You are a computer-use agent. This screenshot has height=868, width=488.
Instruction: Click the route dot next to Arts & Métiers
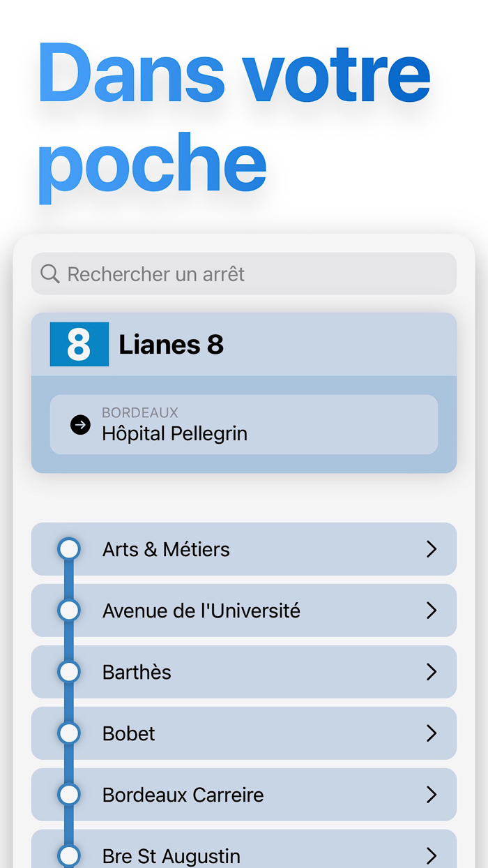[69, 549]
